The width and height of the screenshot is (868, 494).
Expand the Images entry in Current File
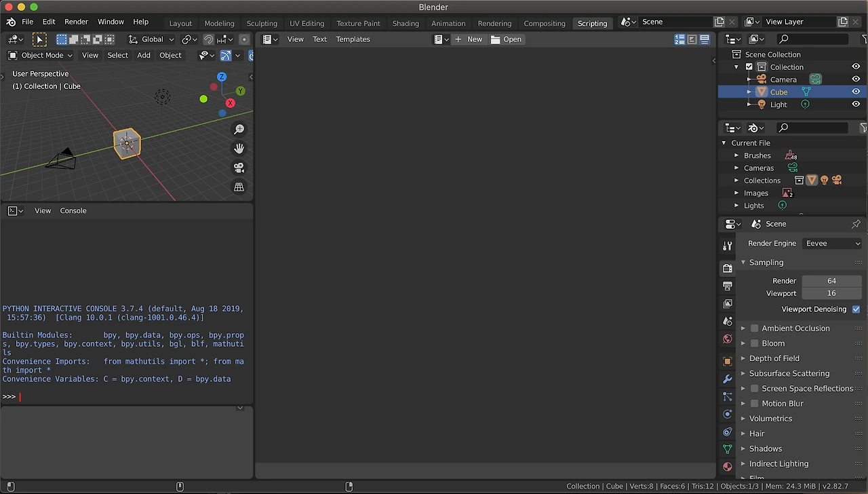tap(736, 193)
